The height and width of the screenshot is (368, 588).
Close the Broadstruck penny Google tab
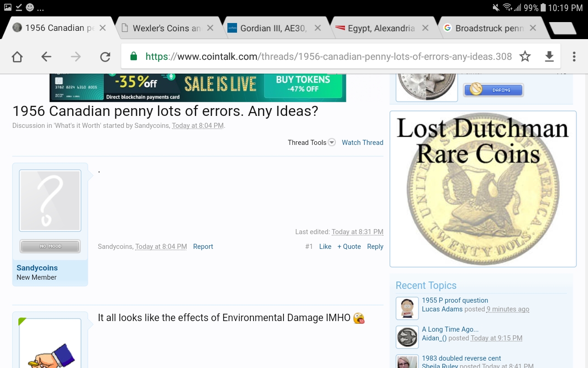point(533,28)
